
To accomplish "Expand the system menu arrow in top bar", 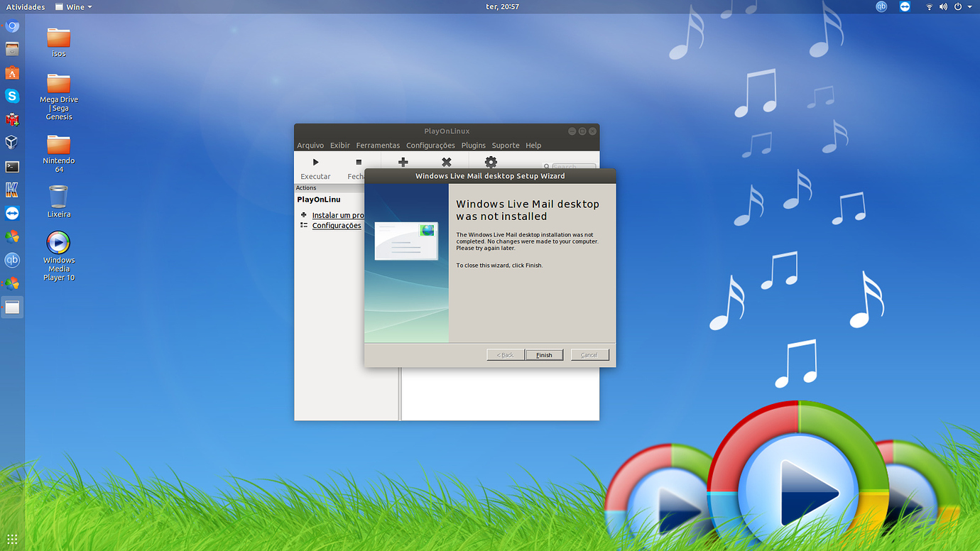I will click(970, 6).
